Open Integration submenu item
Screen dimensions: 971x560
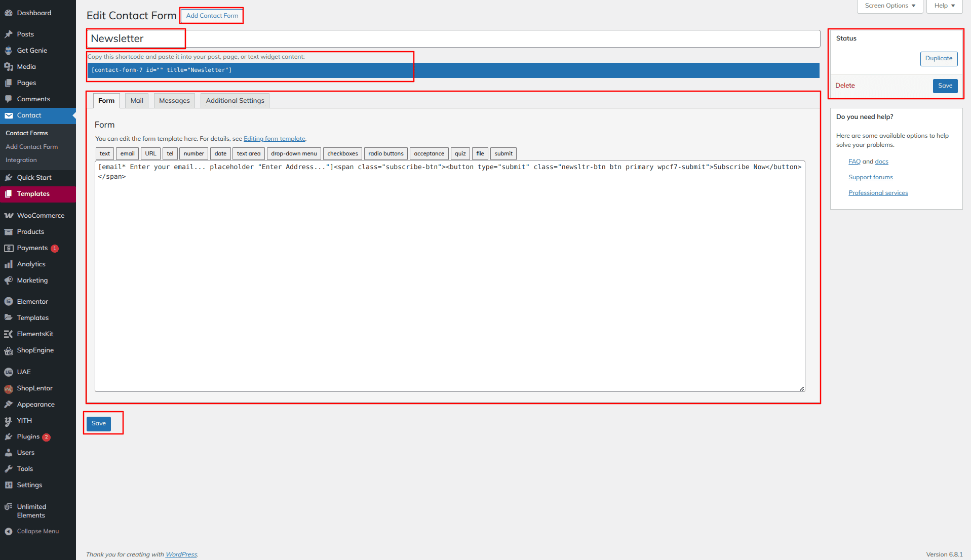click(21, 160)
